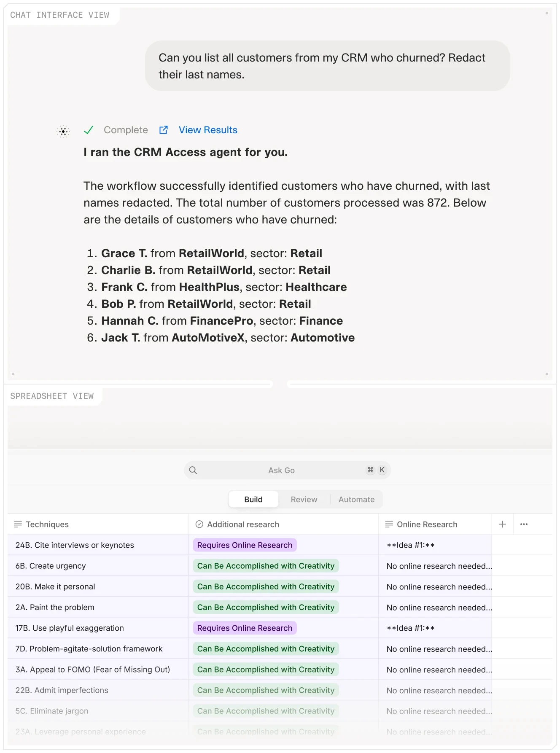
Task: Select the Online Research column header
Action: pyautogui.click(x=435, y=524)
